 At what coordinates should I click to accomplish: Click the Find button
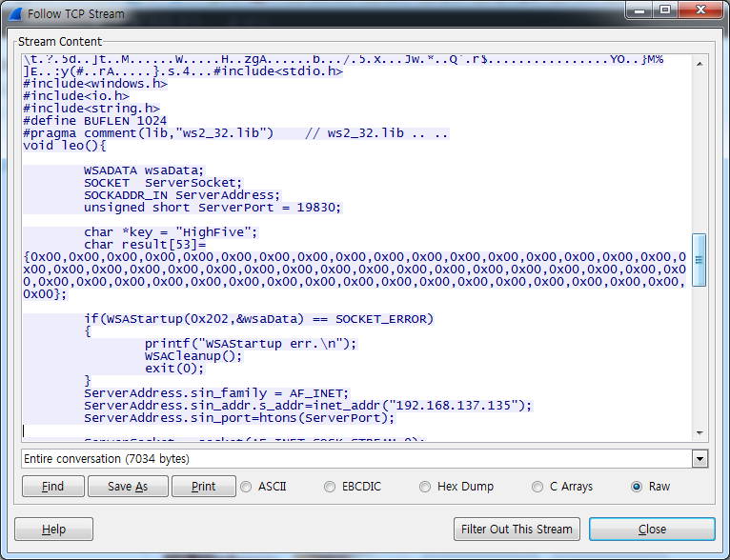53,487
